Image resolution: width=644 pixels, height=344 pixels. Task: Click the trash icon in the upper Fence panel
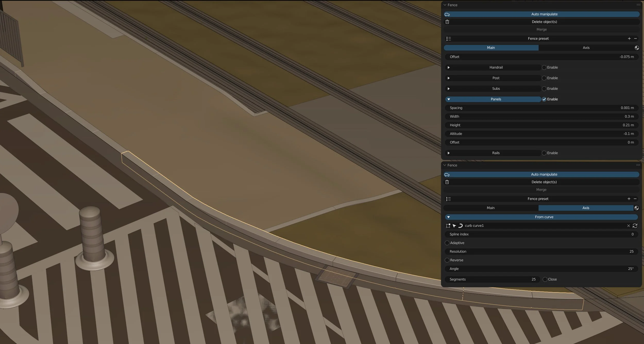click(447, 22)
